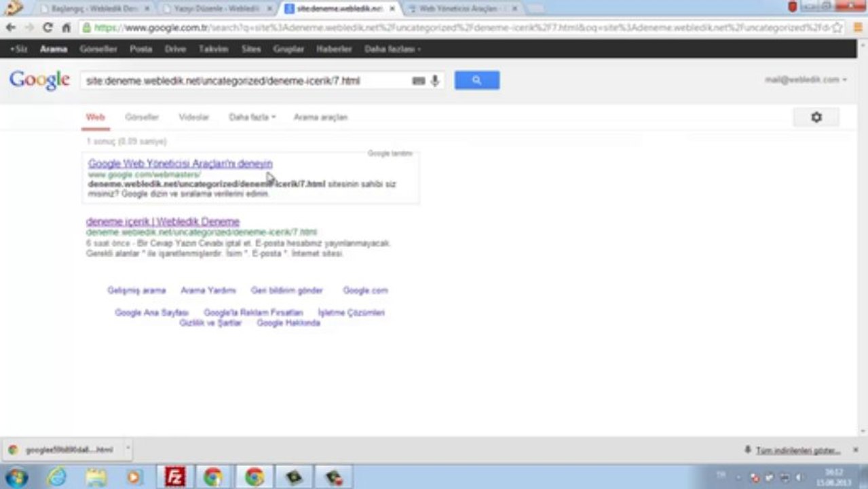Close the Başlangıç - Webledik tab
This screenshot has height=489, width=868.
(x=147, y=9)
